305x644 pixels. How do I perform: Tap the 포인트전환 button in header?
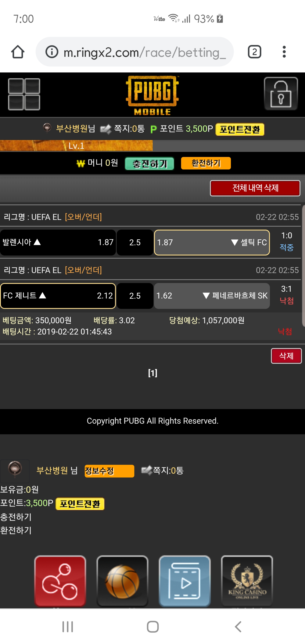click(x=240, y=129)
